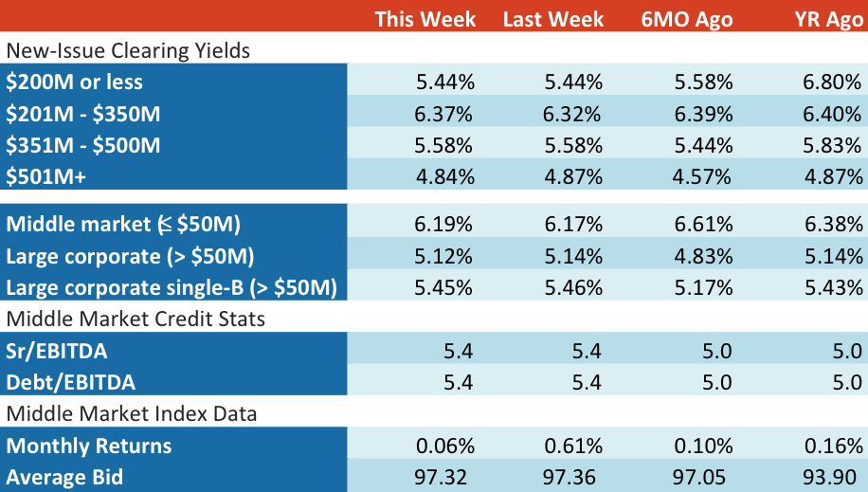The image size is (868, 492).
Task: Select the Sr/EBITDA row label
Action: [57, 352]
